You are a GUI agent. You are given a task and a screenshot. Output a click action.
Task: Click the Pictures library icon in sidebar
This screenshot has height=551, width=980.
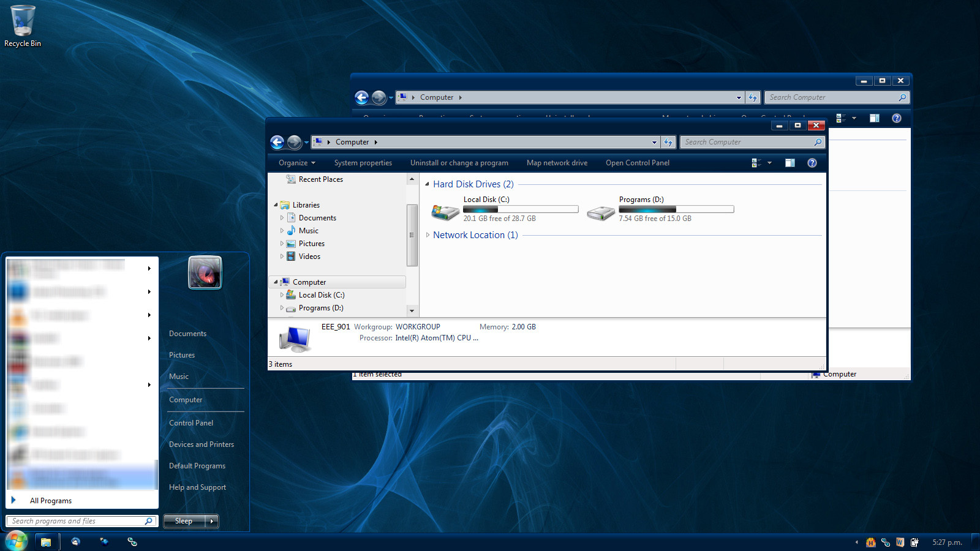(292, 244)
